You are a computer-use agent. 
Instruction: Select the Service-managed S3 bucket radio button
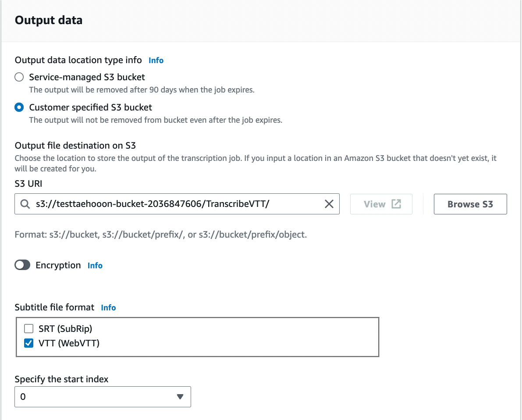point(19,77)
